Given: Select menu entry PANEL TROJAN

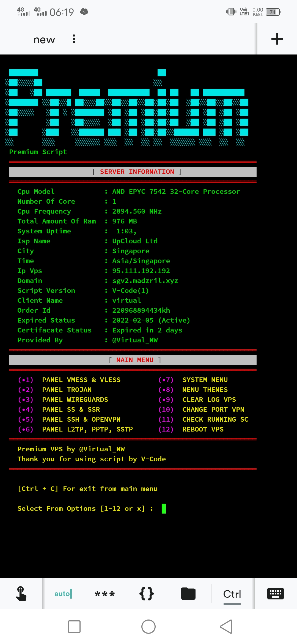Looking at the screenshot, I should point(67,390).
